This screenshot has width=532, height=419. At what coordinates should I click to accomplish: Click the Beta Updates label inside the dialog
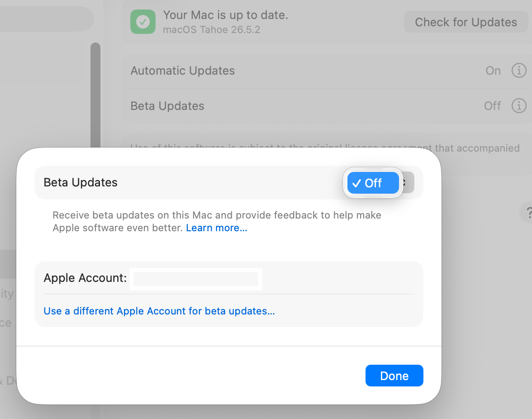tap(81, 182)
